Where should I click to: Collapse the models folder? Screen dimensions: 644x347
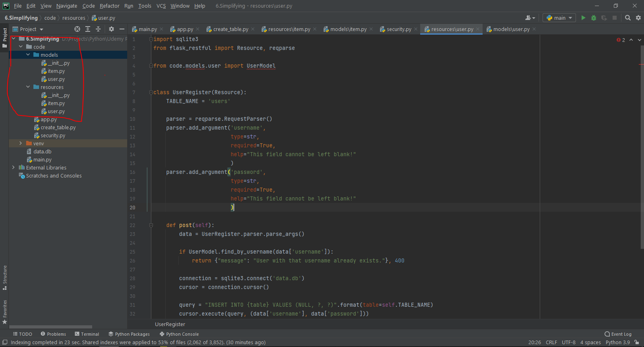(x=28, y=55)
